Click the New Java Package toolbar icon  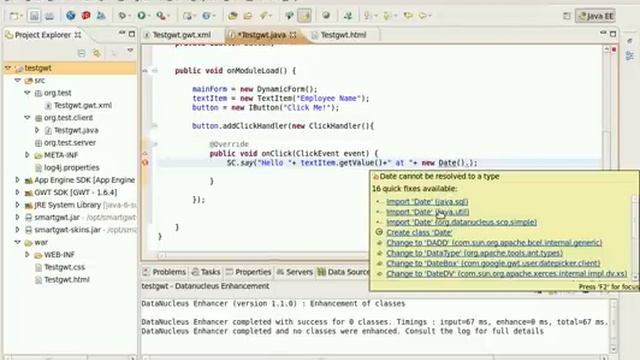(187, 16)
